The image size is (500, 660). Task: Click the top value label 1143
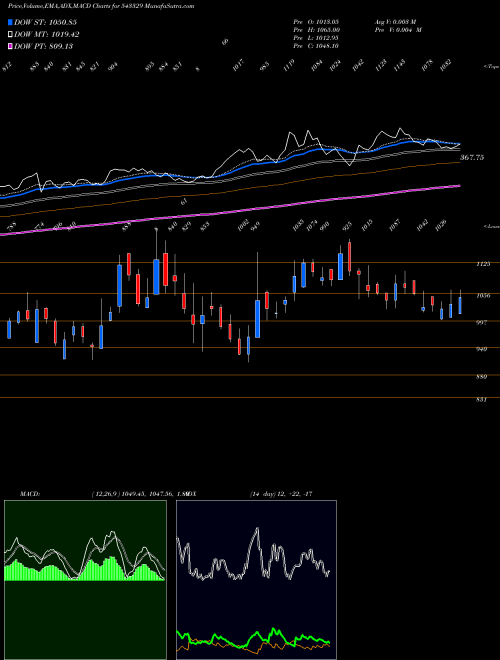point(400,65)
